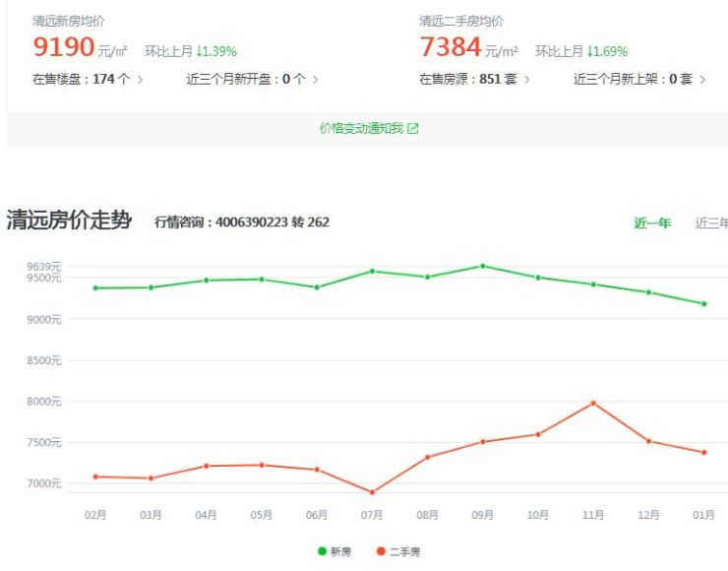728x571 pixels.
Task: Click the red 二手房 legend dot
Action: click(x=381, y=551)
